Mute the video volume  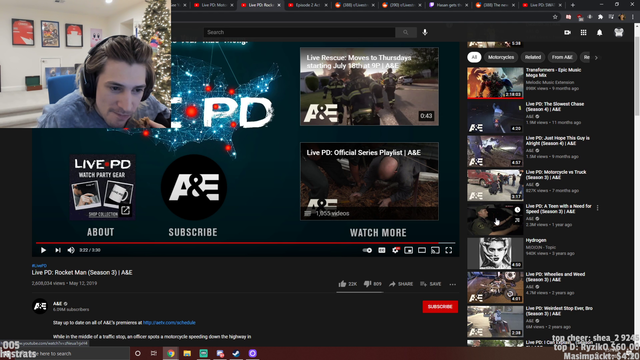(x=71, y=250)
